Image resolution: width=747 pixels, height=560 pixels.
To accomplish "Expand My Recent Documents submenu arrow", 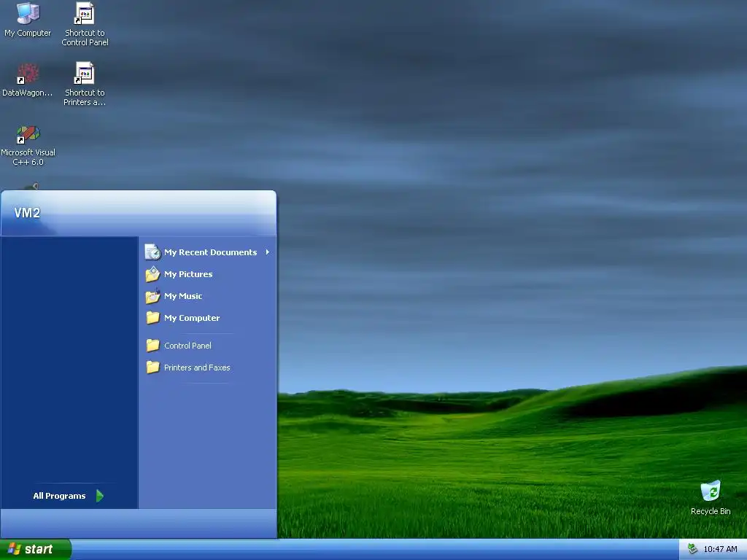I will coord(267,252).
